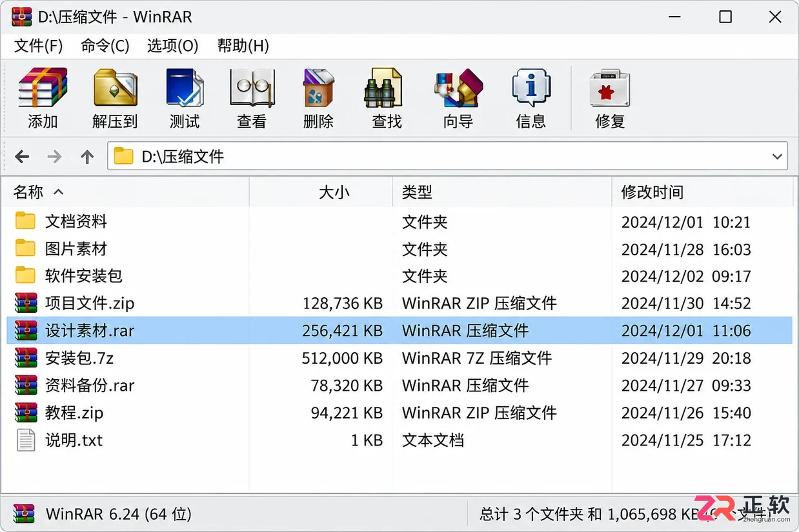This screenshot has width=799, height=532.
Task: Click the archive icon of 资料备份.rar
Action: click(x=26, y=385)
